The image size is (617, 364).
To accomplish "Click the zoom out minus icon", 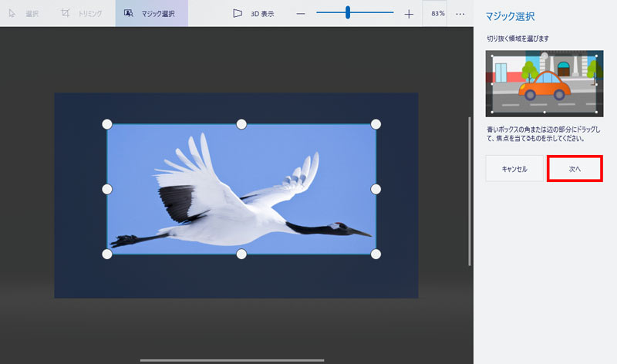I will (x=301, y=14).
